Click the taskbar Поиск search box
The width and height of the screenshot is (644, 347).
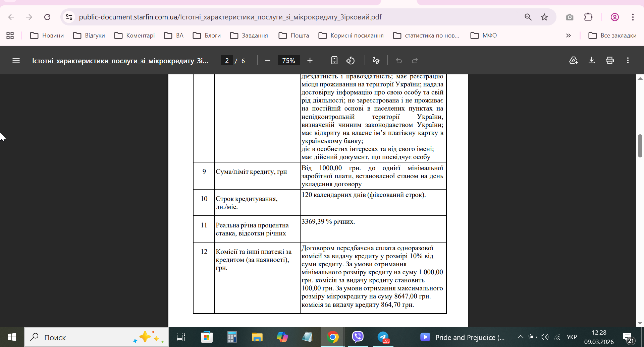[97, 337]
